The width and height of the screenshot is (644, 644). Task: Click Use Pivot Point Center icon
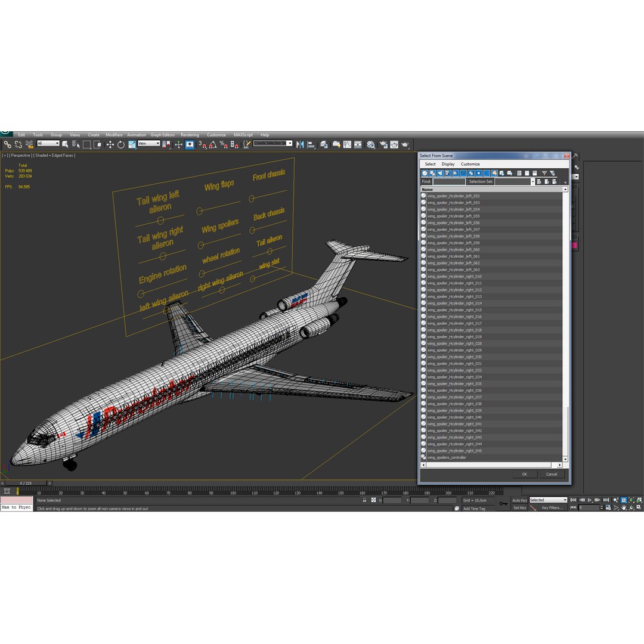click(166, 144)
